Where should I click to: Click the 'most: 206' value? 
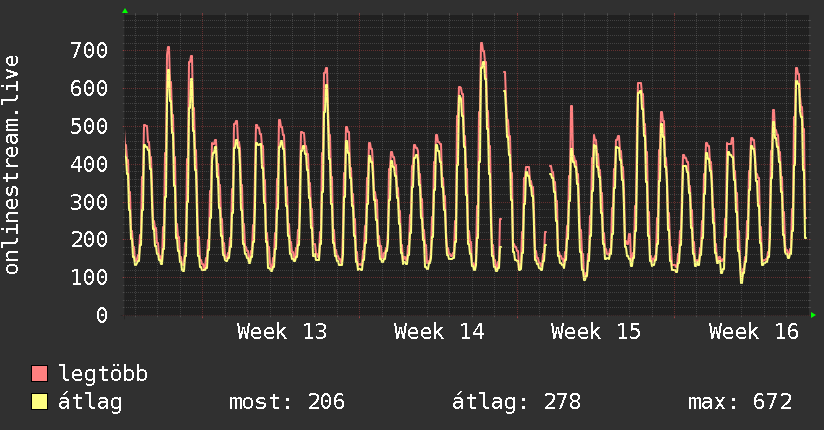[287, 402]
